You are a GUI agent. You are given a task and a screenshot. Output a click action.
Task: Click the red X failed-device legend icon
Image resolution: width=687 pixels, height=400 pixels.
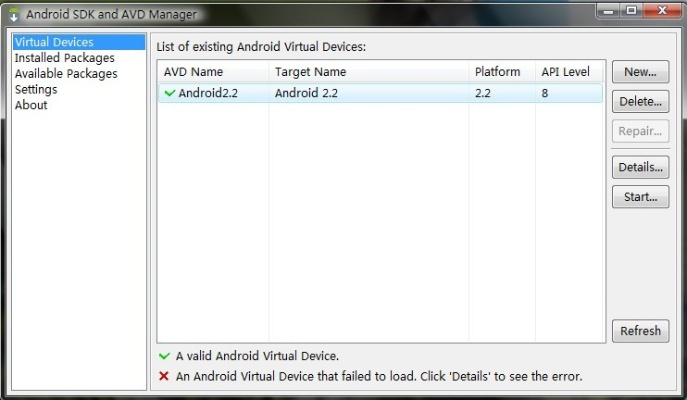click(x=164, y=377)
